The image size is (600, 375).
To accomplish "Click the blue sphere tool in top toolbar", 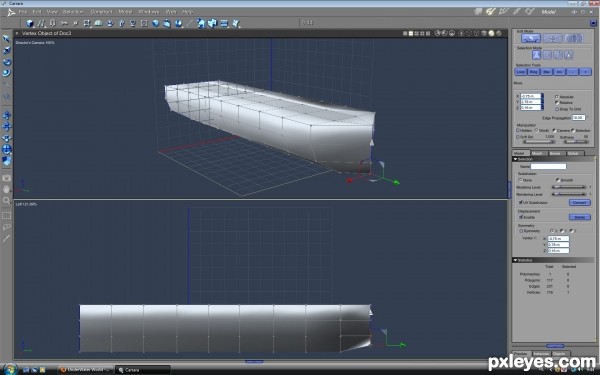I will pyautogui.click(x=156, y=23).
